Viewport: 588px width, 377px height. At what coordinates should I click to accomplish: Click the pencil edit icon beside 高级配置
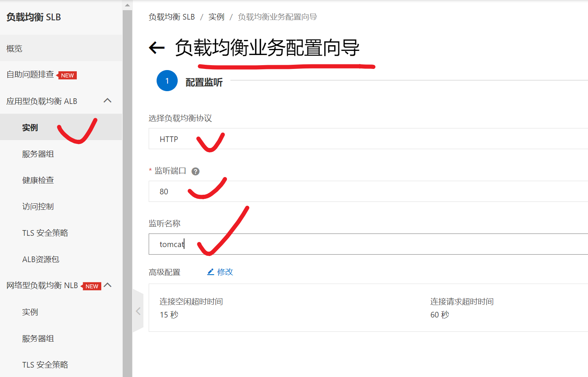click(x=210, y=272)
